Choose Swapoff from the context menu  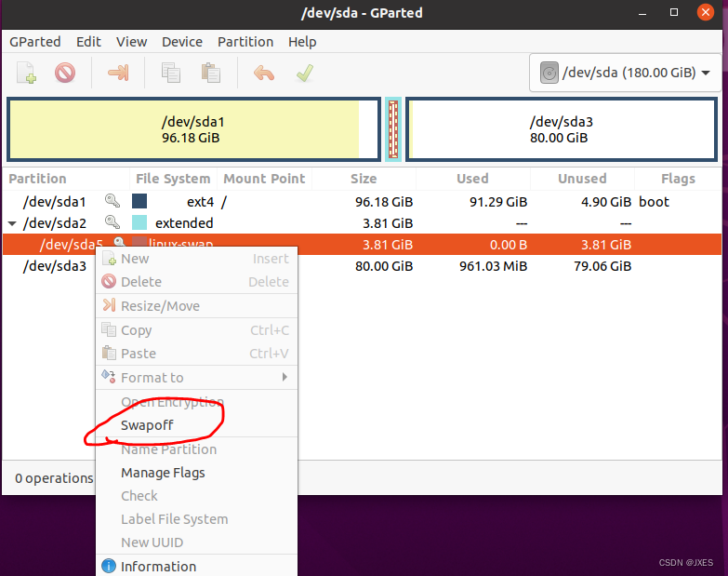[x=196, y=425]
